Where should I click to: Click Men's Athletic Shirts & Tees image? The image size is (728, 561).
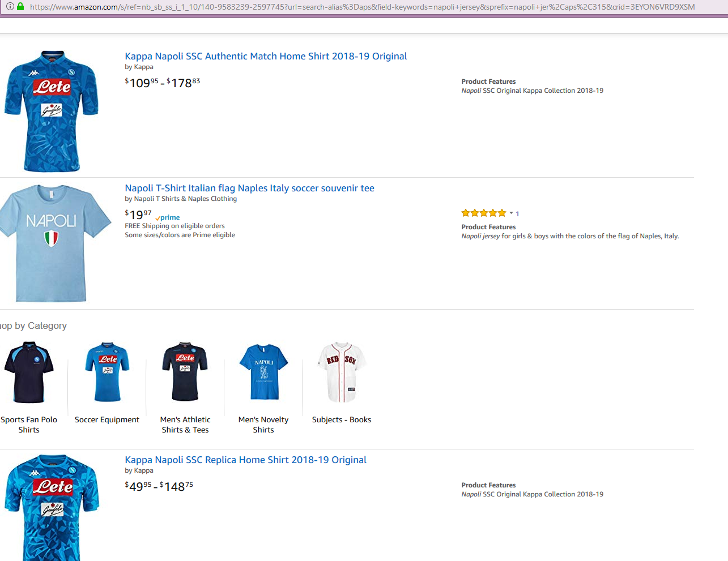(x=185, y=372)
